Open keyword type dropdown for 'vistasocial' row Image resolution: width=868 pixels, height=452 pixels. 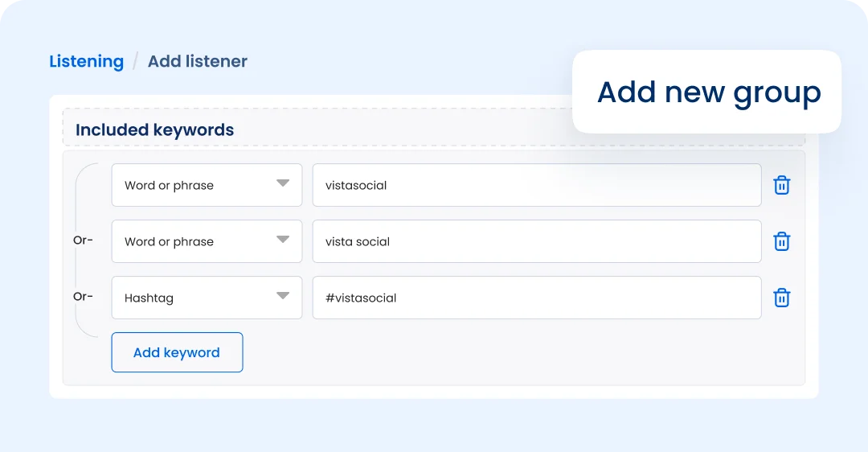click(207, 185)
